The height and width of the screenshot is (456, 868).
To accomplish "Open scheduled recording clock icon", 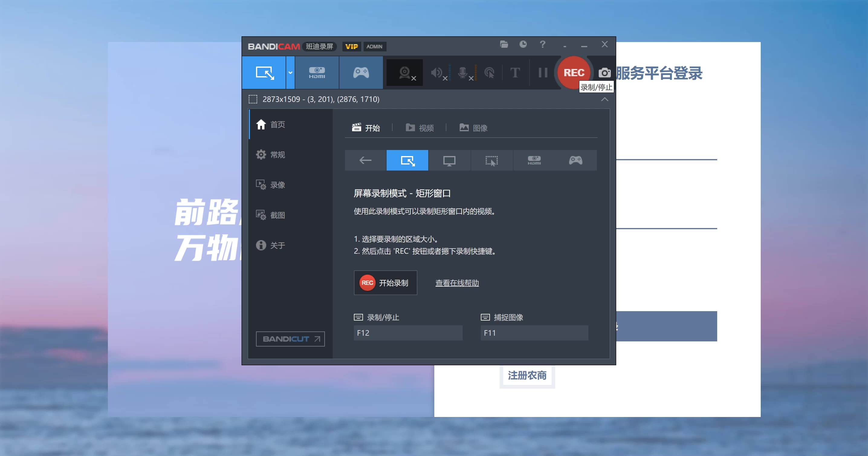I will (x=523, y=44).
